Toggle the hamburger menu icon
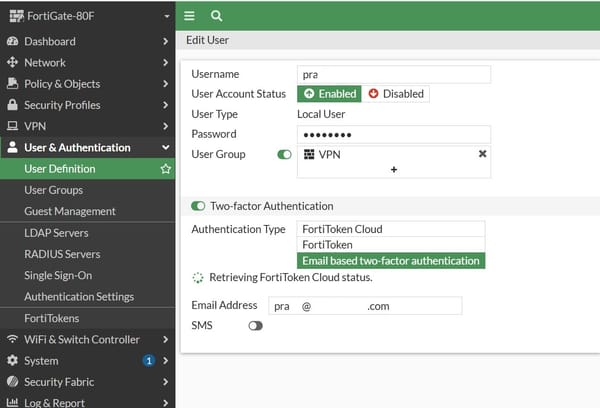Viewport: 600px width, 408px height. [x=189, y=16]
